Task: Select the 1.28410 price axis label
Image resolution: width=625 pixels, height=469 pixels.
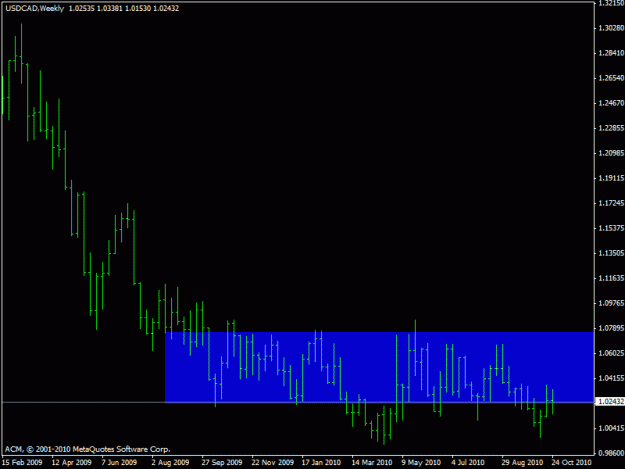Action: (x=611, y=53)
